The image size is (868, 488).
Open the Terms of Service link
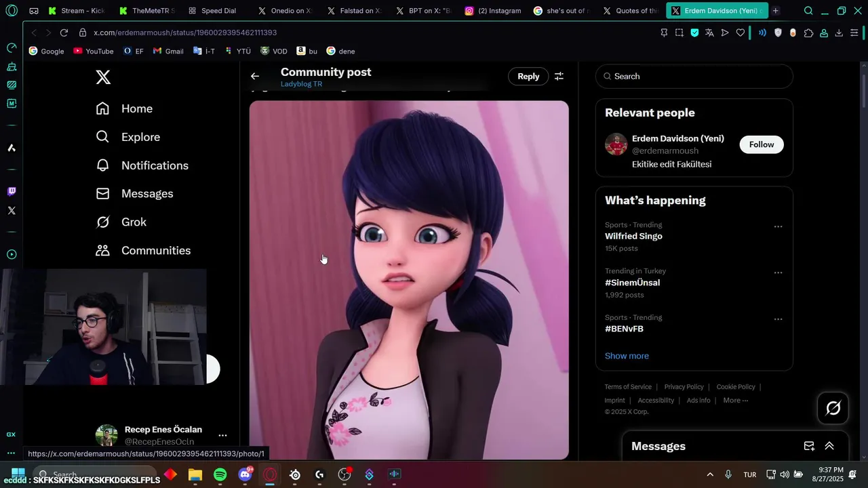pos(628,387)
